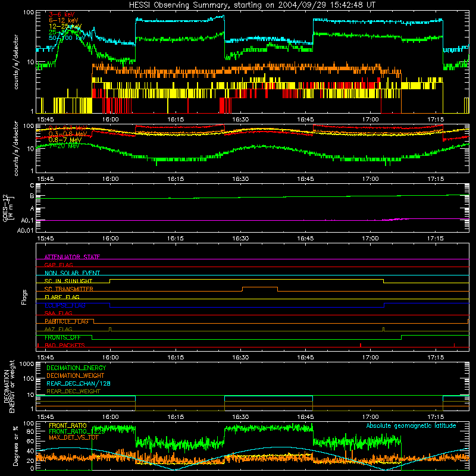476x476 pixels.
Task: Click the FRONTS_OFF flag label
Action: tap(62, 337)
